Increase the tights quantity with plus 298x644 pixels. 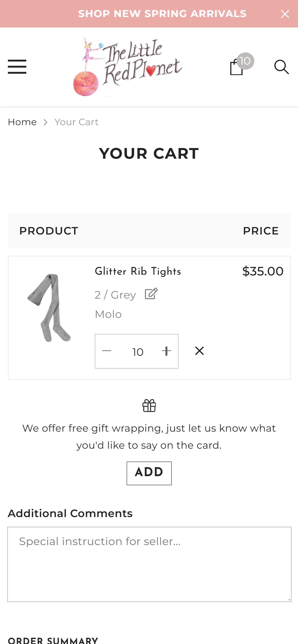[167, 351]
